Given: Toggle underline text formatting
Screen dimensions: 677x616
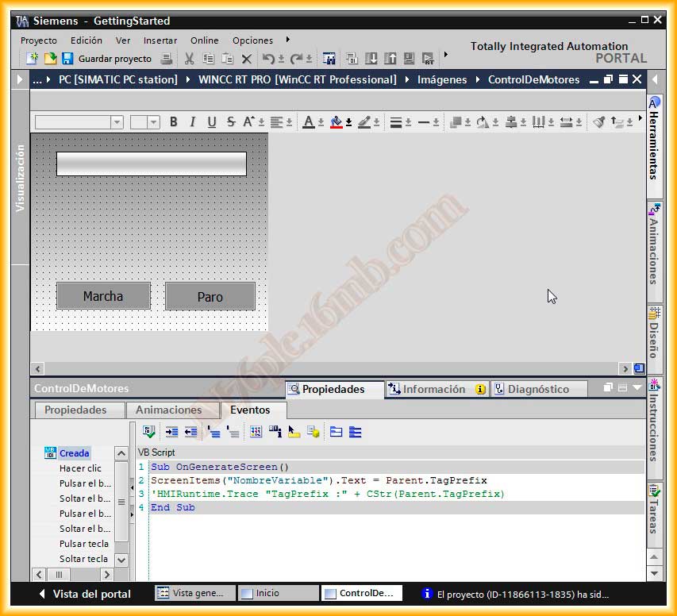Looking at the screenshot, I should tap(211, 122).
